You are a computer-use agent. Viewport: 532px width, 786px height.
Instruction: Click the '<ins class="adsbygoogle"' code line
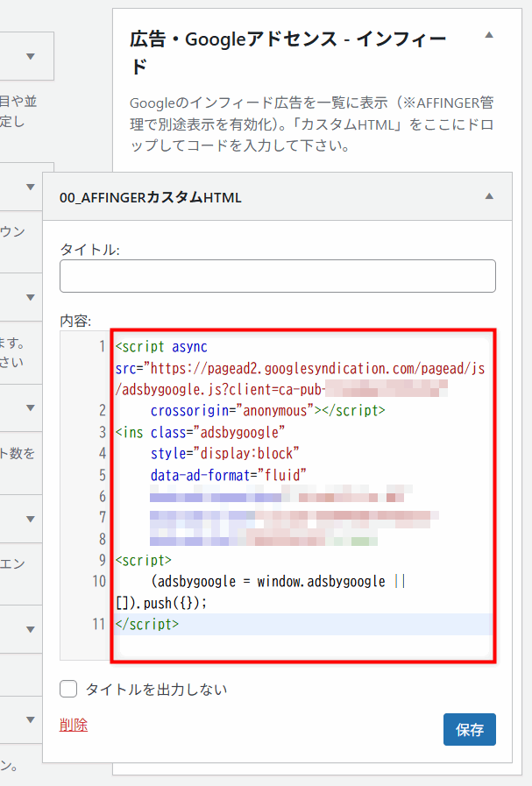pos(200,432)
